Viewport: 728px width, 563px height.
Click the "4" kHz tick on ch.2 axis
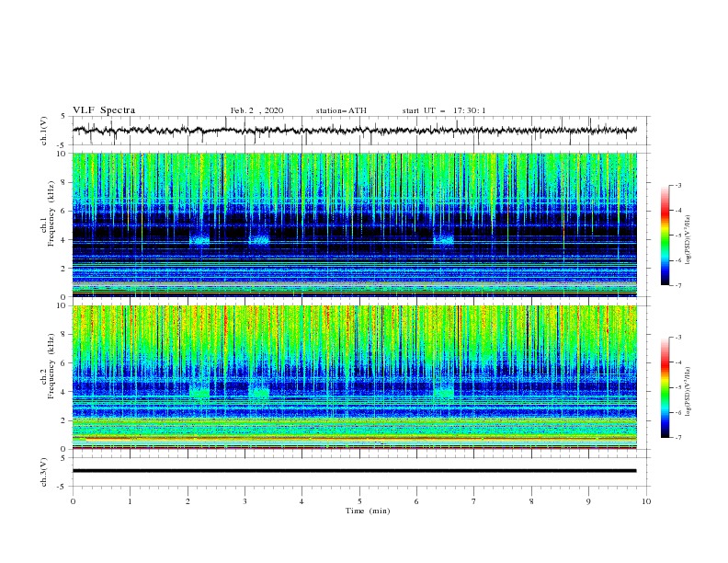click(63, 392)
